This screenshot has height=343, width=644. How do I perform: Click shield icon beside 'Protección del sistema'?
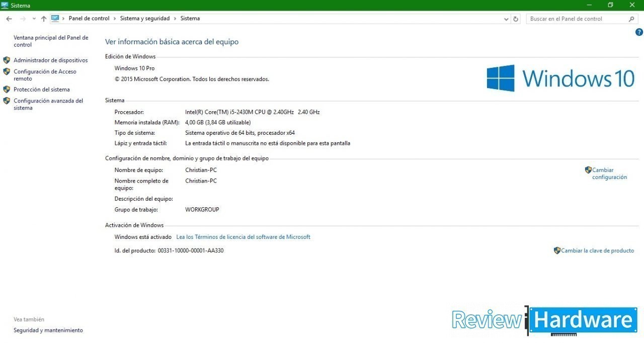[7, 90]
